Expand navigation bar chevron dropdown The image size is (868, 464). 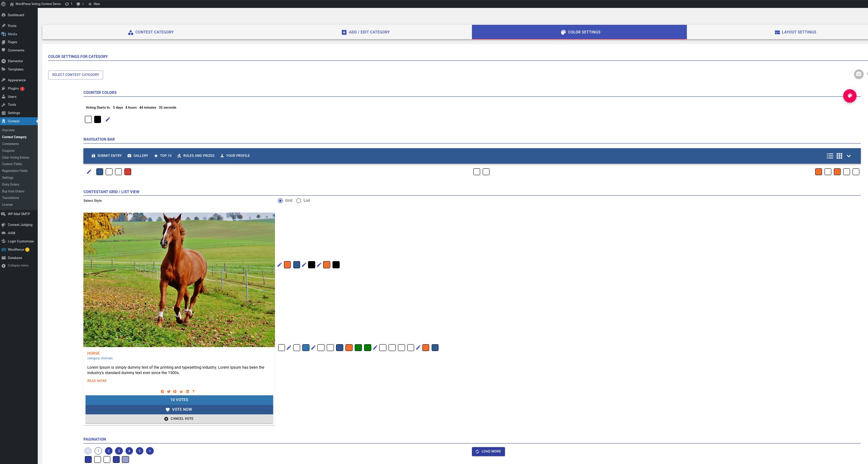(849, 156)
